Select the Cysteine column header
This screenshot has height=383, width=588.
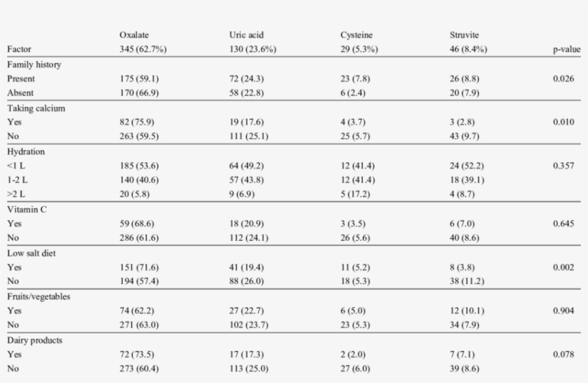356,34
